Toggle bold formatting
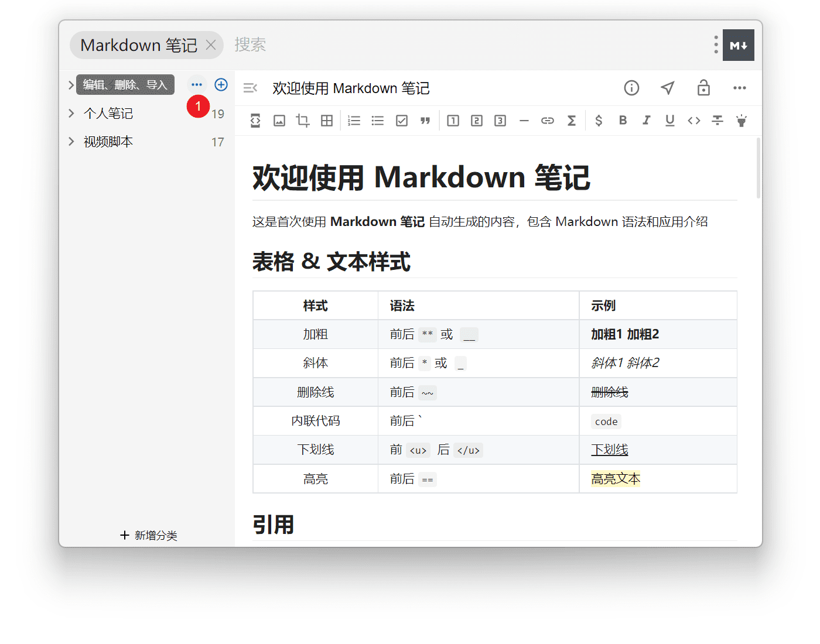The width and height of the screenshot is (820, 644). pos(623,120)
